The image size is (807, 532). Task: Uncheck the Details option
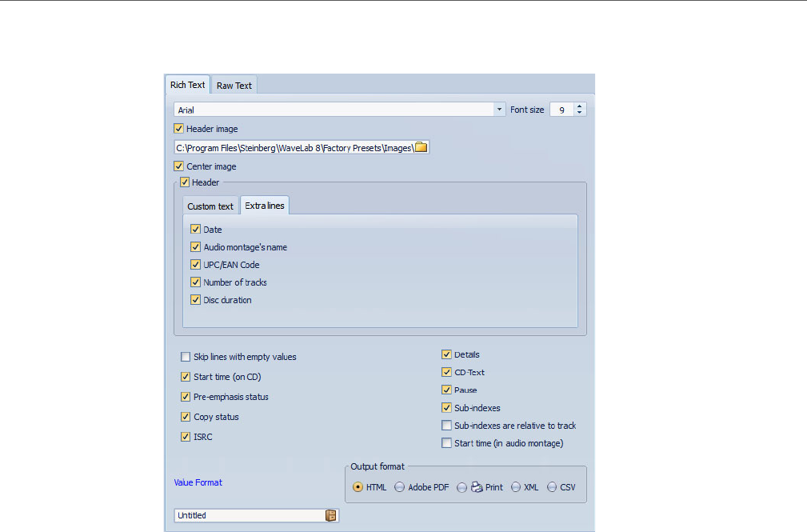click(x=446, y=354)
